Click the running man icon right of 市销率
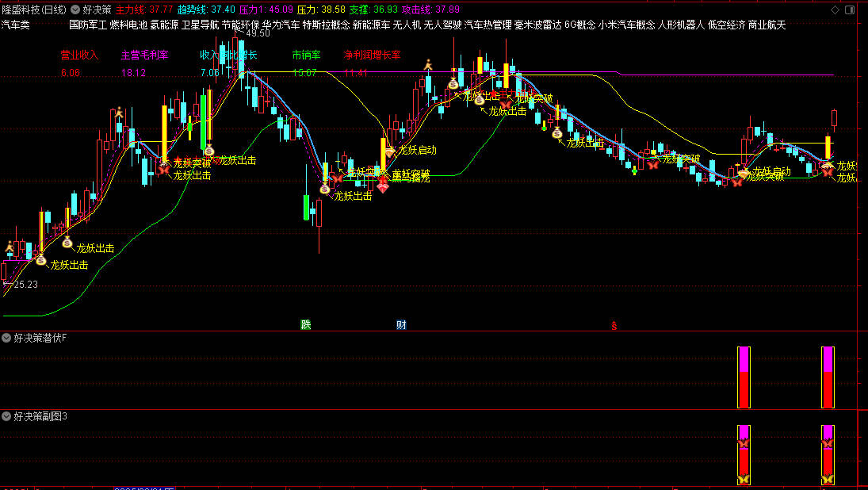This screenshot has height=490, width=868. coord(428,65)
